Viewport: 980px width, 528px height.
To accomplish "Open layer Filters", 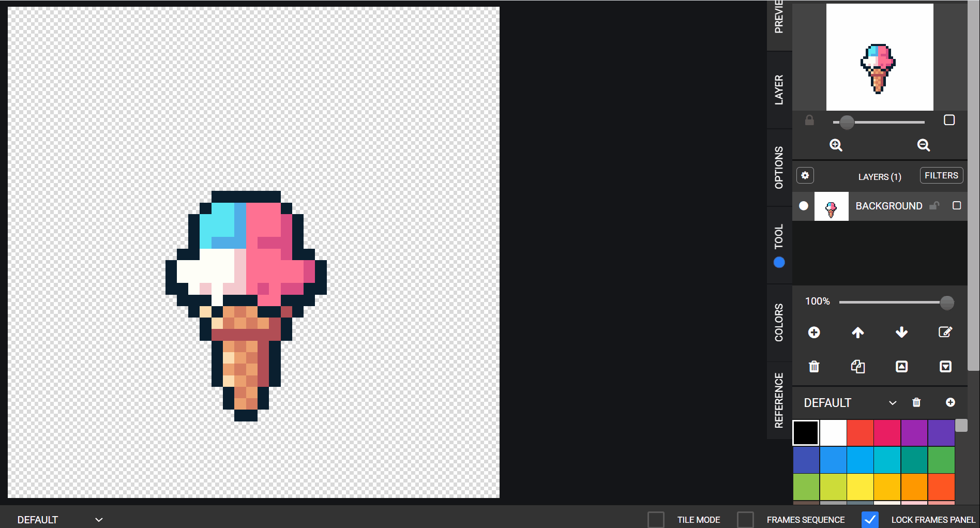I will (941, 175).
